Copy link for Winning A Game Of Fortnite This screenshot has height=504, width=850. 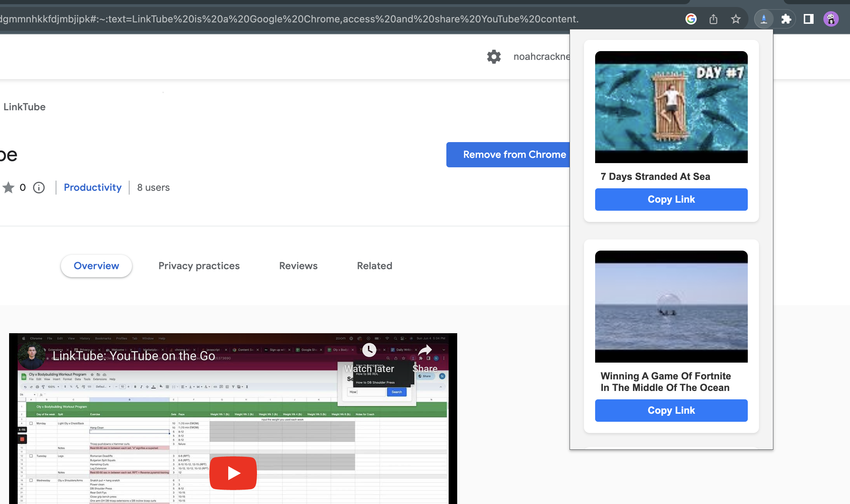click(671, 411)
